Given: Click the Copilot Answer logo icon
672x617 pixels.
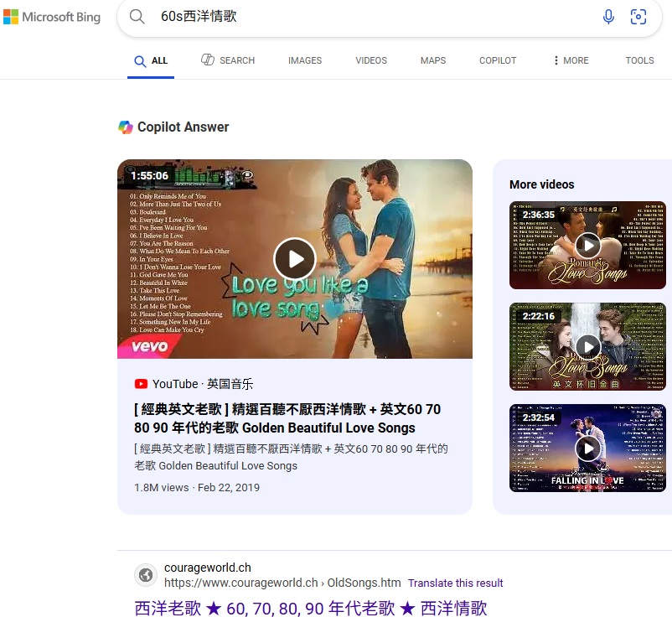Looking at the screenshot, I should click(x=126, y=127).
